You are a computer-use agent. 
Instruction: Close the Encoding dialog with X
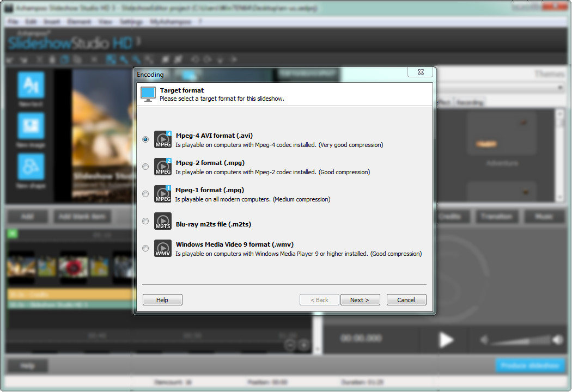(420, 72)
